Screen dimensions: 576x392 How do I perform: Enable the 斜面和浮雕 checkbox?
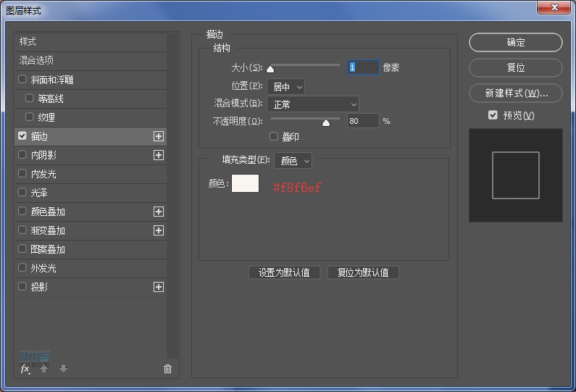point(22,80)
